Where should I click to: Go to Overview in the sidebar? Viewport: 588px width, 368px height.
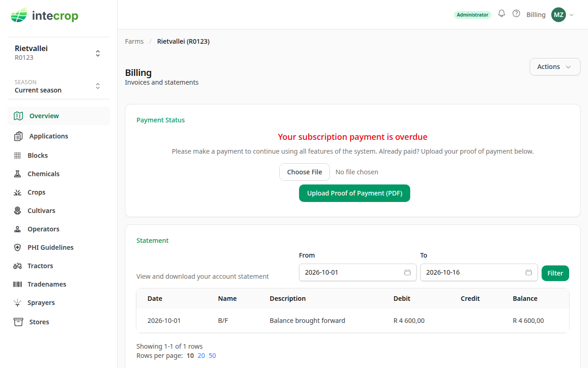pyautogui.click(x=58, y=116)
